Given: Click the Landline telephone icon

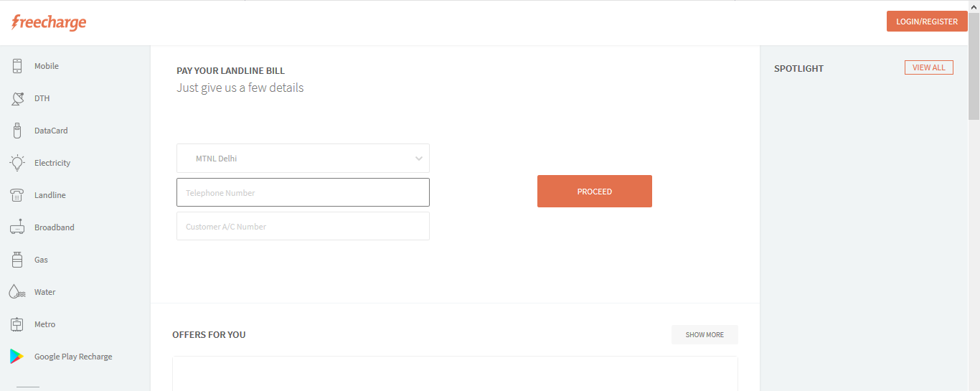Looking at the screenshot, I should (17, 195).
